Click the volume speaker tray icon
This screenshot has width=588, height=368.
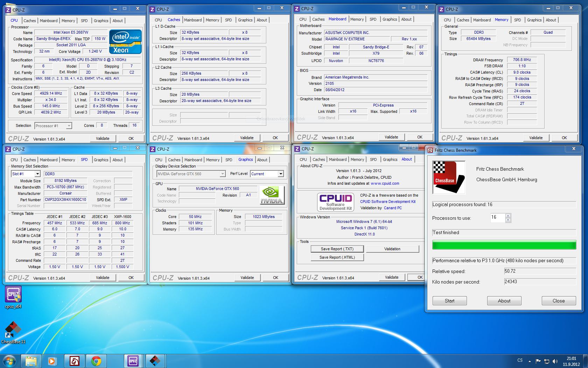(555, 361)
